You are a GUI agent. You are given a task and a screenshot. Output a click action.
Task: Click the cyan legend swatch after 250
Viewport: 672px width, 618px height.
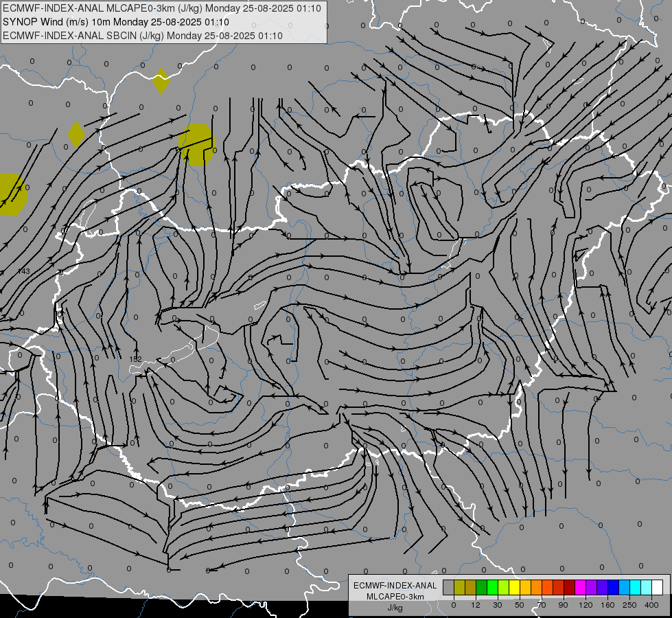[636, 587]
